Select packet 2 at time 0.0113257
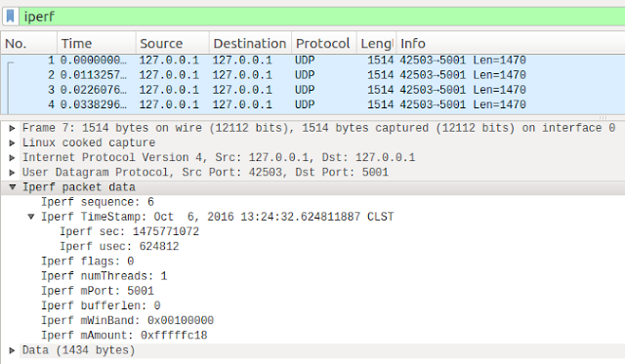 tap(312, 75)
